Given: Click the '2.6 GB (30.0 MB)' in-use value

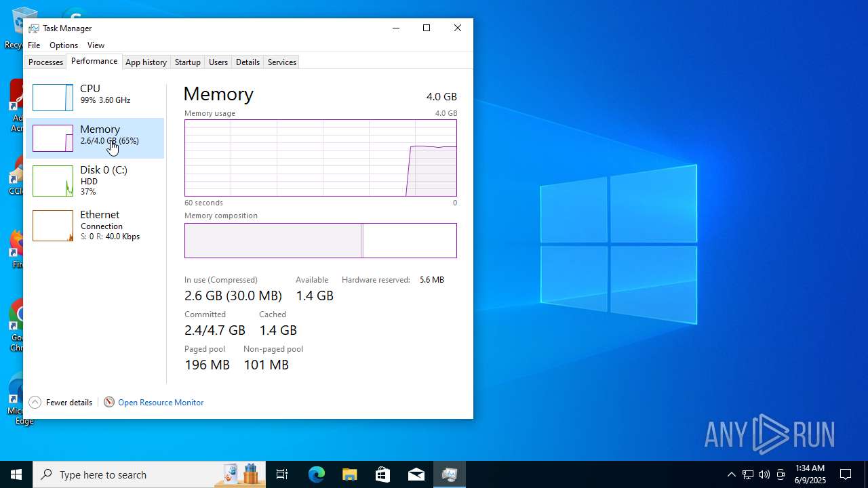Looking at the screenshot, I should click(233, 296).
